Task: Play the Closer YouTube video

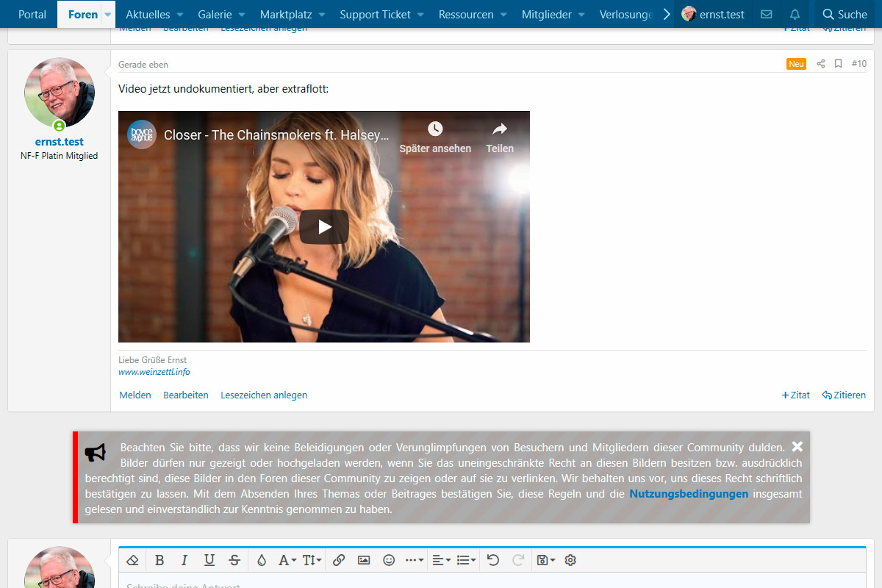Action: [324, 227]
